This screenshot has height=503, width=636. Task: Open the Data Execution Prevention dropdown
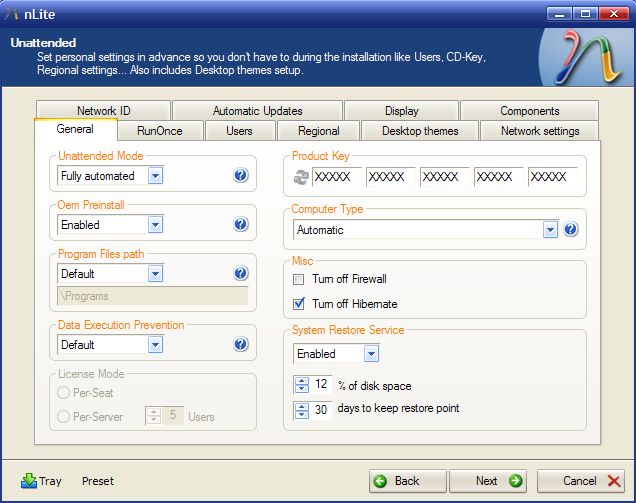tap(155, 345)
